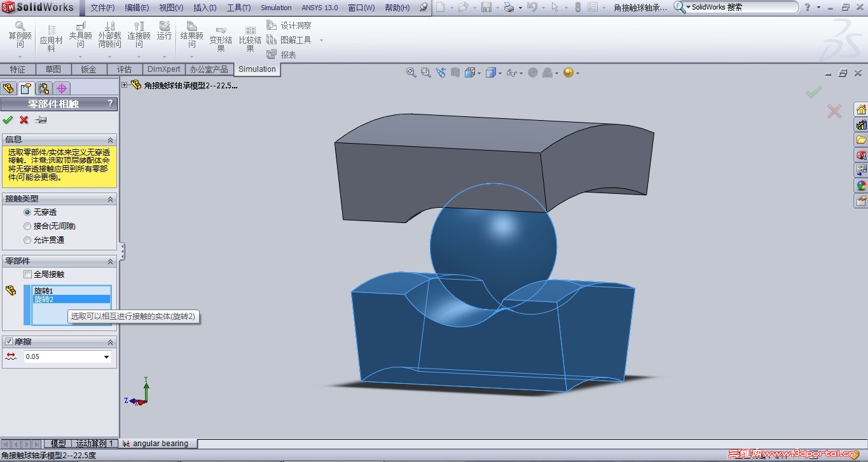The image size is (868, 462).
Task: Open the Tools (工具) menu
Action: [238, 8]
